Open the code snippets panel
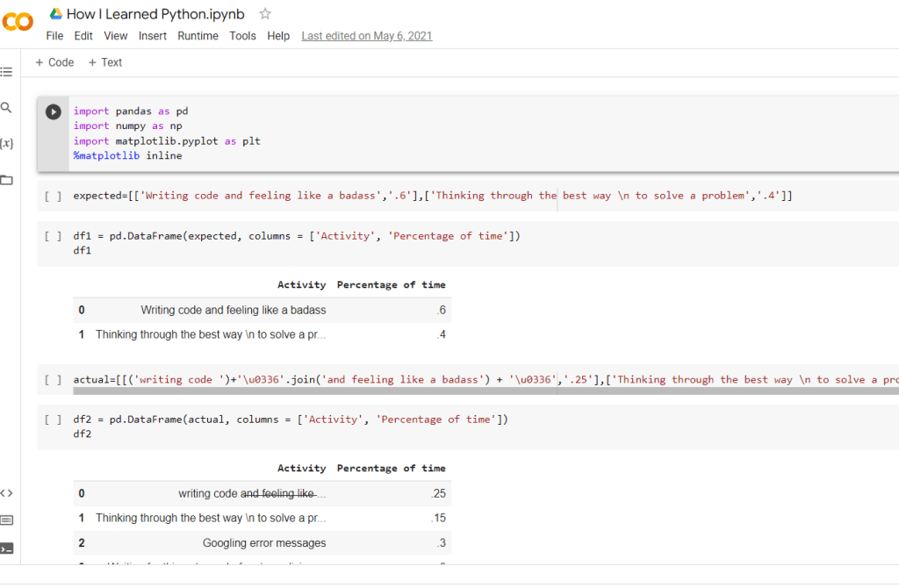This screenshot has width=899, height=588. pyautogui.click(x=7, y=493)
